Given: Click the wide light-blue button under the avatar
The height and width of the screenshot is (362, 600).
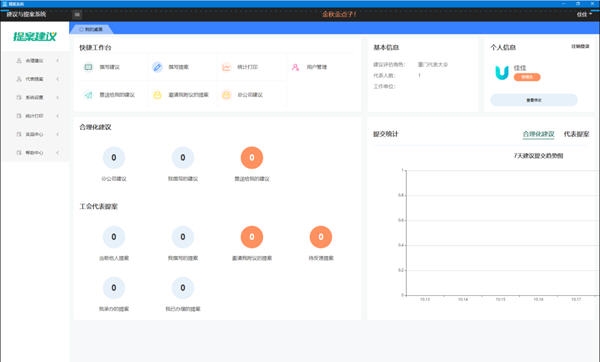Looking at the screenshot, I should pyautogui.click(x=534, y=100).
